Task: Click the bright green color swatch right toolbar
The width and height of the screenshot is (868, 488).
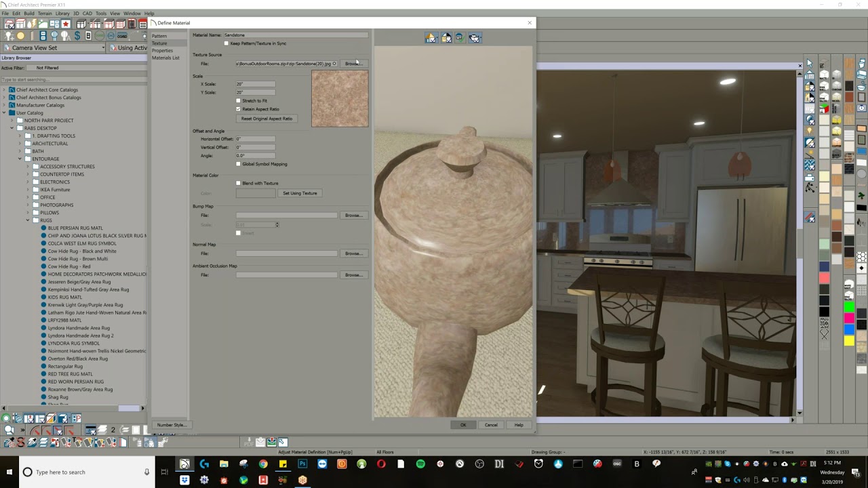Action: 848,307
